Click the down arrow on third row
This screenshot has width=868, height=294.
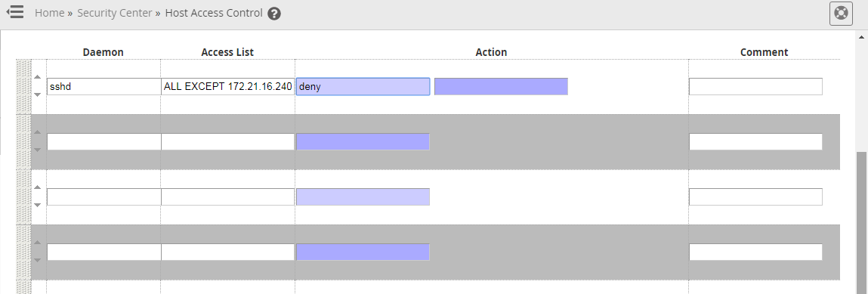point(38,206)
